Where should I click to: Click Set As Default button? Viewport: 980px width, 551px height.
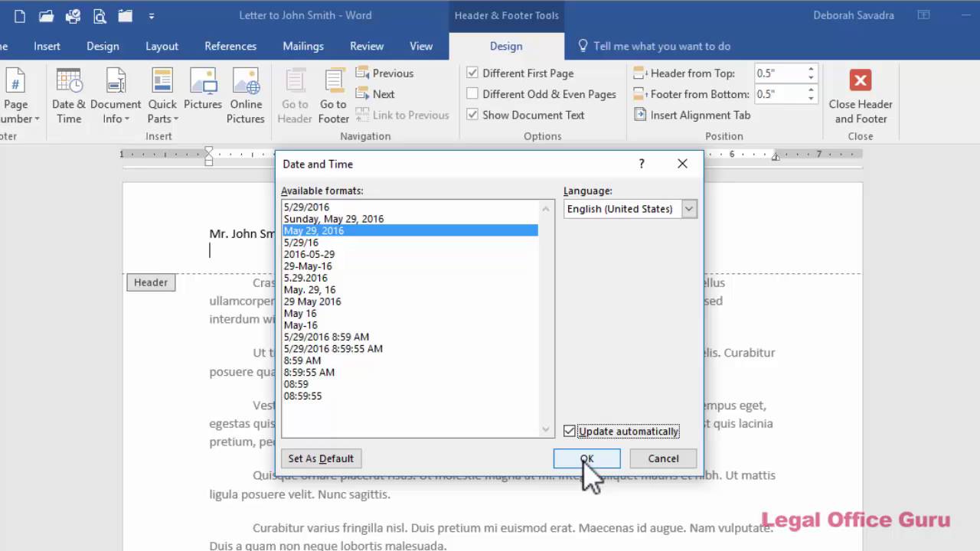pyautogui.click(x=321, y=458)
